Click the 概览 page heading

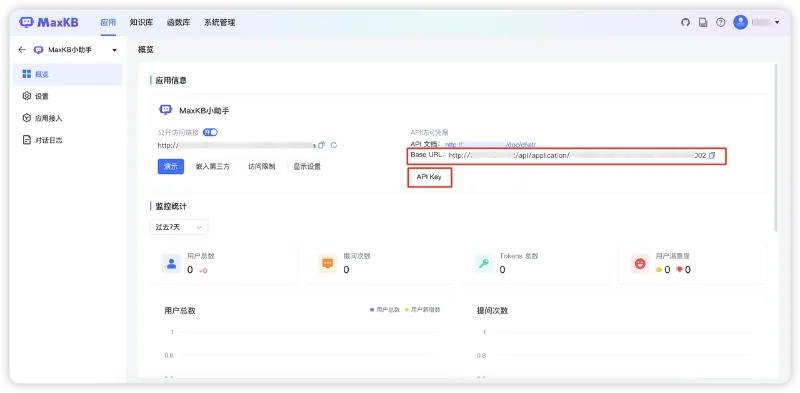pyautogui.click(x=146, y=50)
